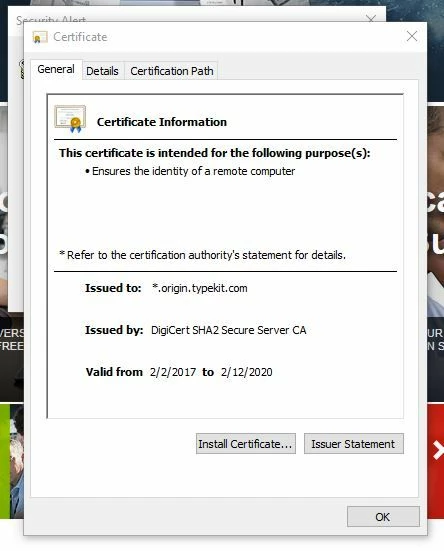
Task: Click the valid-from date 2/2/2017
Action: click(x=173, y=372)
